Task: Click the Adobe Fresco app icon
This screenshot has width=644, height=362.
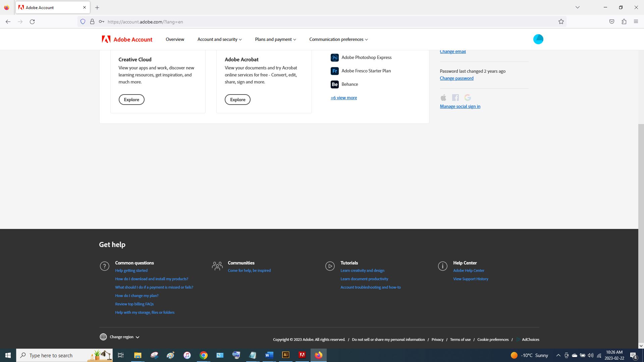Action: pos(334,71)
